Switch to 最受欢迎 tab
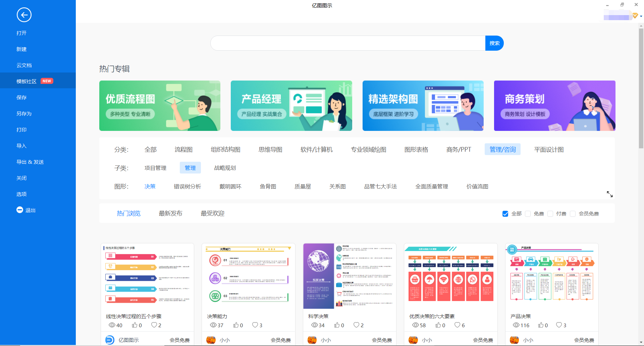 click(x=212, y=213)
